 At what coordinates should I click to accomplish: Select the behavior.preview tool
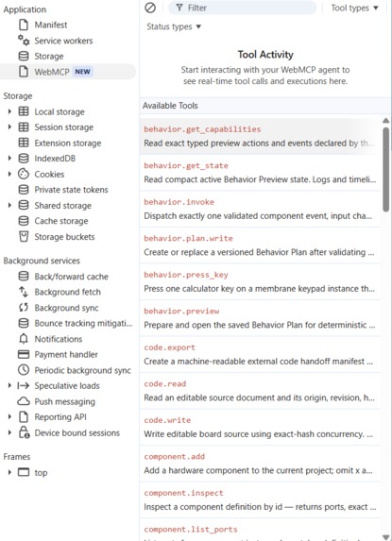click(261, 318)
